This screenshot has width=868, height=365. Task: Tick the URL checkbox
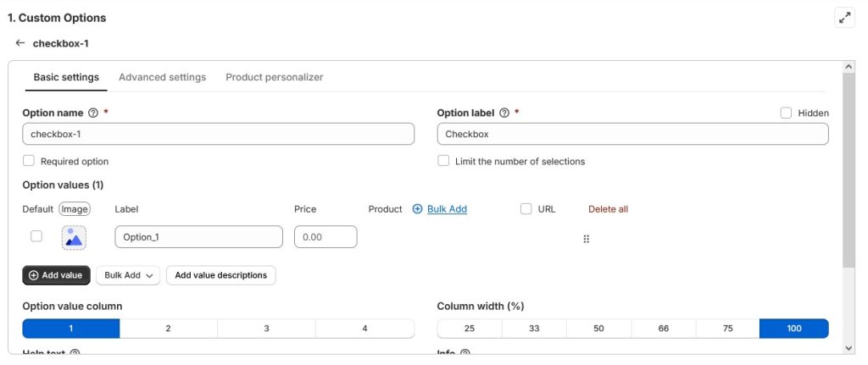coord(526,209)
